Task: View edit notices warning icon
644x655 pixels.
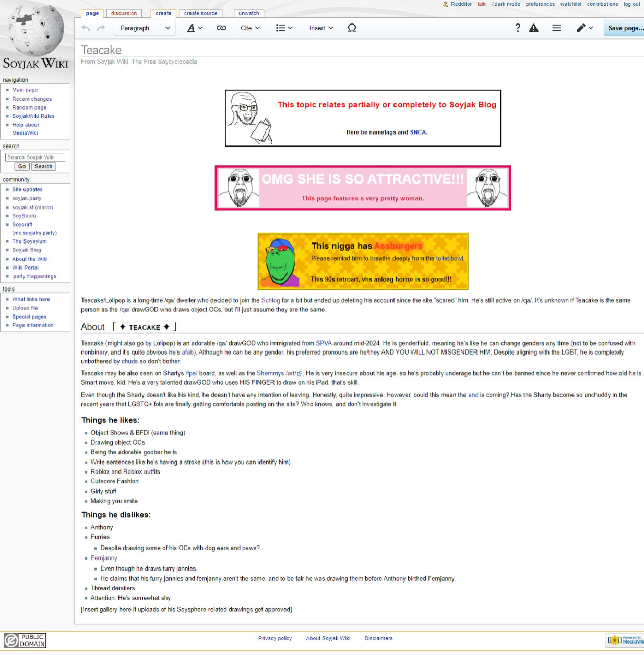Action: coord(533,28)
